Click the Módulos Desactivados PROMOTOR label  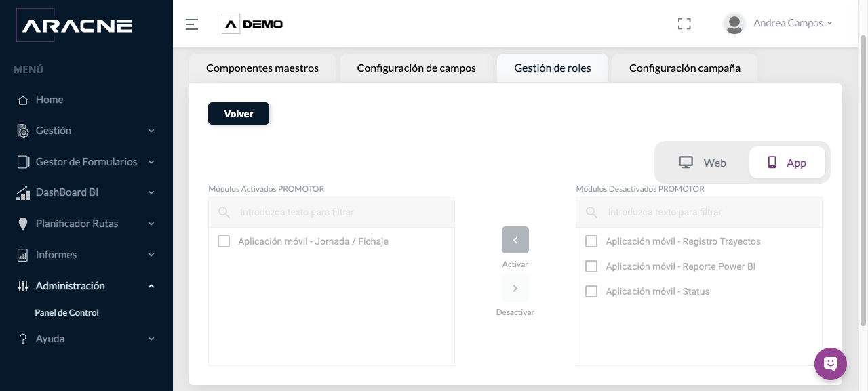(x=640, y=189)
